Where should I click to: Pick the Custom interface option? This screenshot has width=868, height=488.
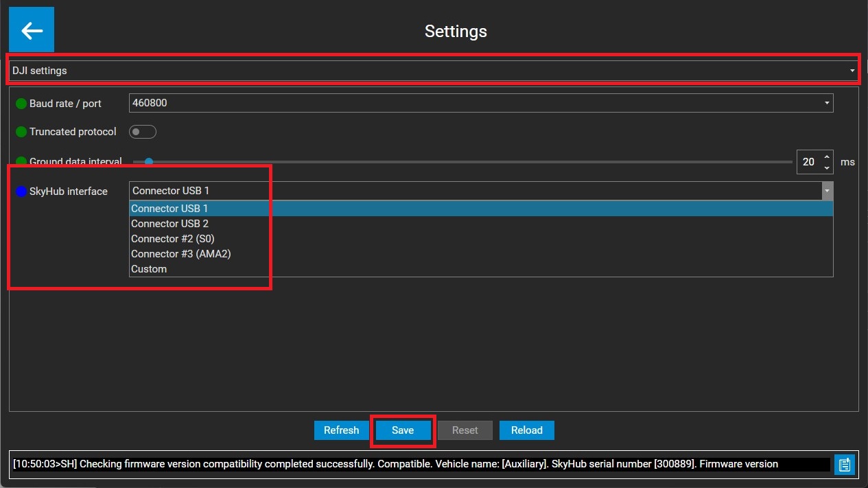(x=481, y=269)
